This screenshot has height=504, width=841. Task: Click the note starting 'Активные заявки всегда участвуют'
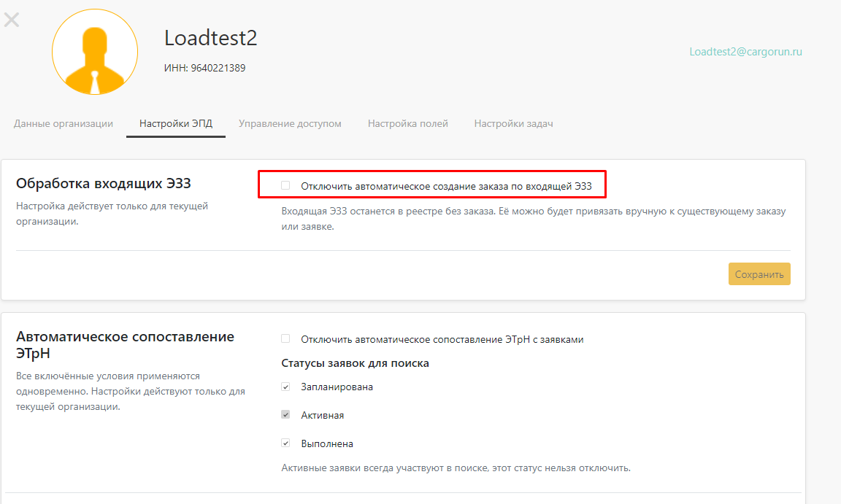pos(456,468)
